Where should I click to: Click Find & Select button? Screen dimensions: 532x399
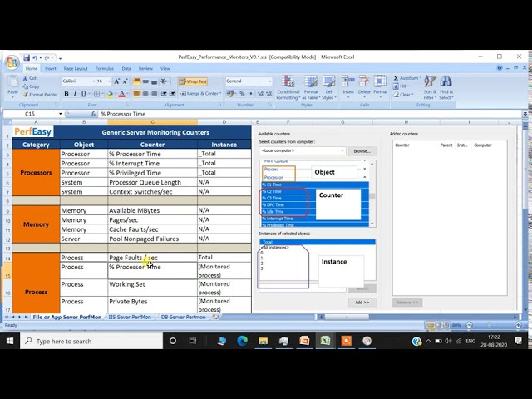coord(446,87)
